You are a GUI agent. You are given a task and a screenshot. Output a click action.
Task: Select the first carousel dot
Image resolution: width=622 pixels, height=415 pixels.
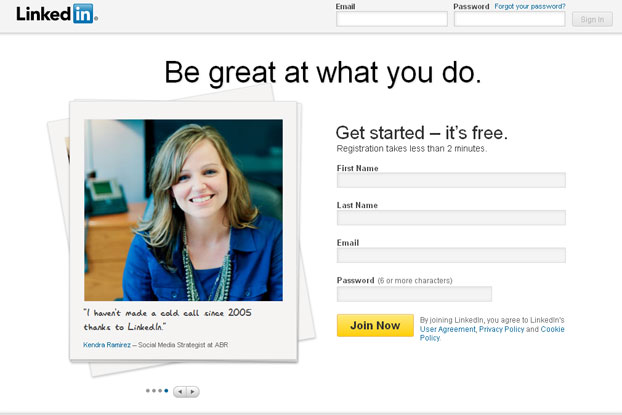coord(148,391)
